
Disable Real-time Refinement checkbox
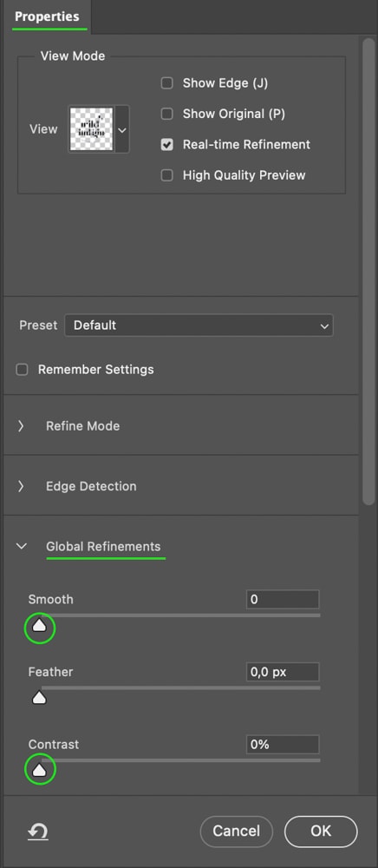(167, 144)
